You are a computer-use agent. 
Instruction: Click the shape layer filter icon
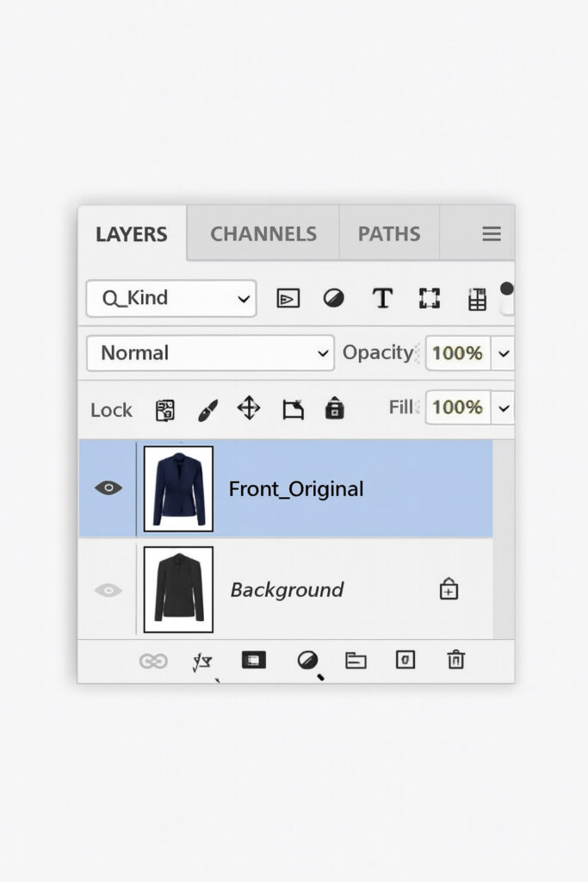tap(429, 299)
